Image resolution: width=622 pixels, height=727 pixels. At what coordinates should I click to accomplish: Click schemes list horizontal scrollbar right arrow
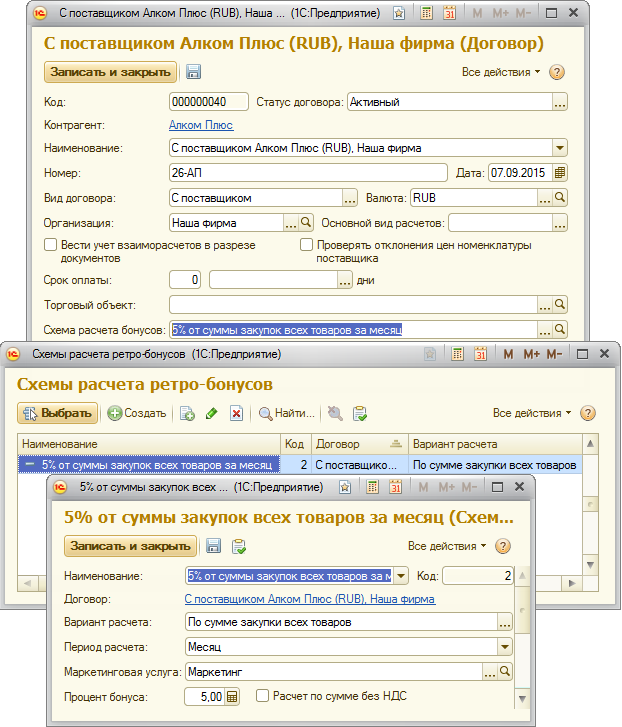tap(572, 583)
